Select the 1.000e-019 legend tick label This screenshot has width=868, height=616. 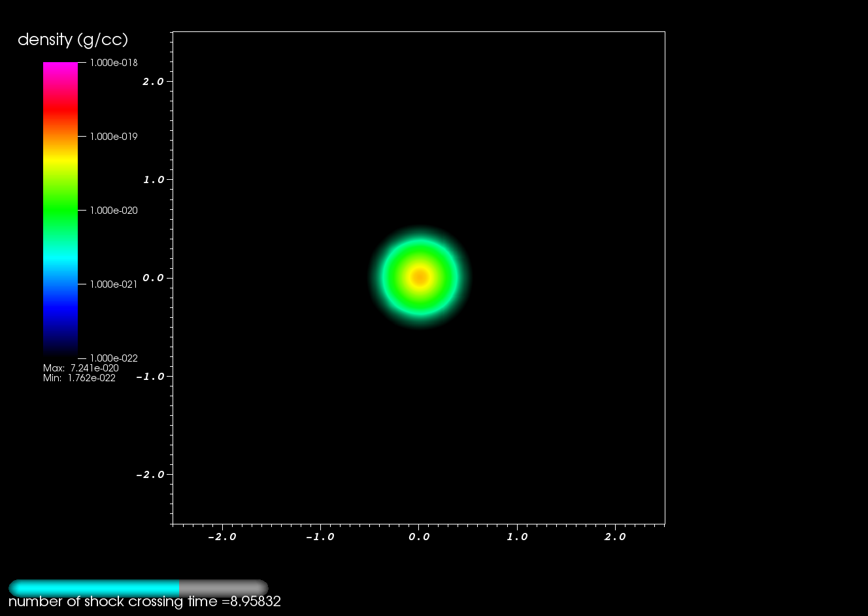114,137
